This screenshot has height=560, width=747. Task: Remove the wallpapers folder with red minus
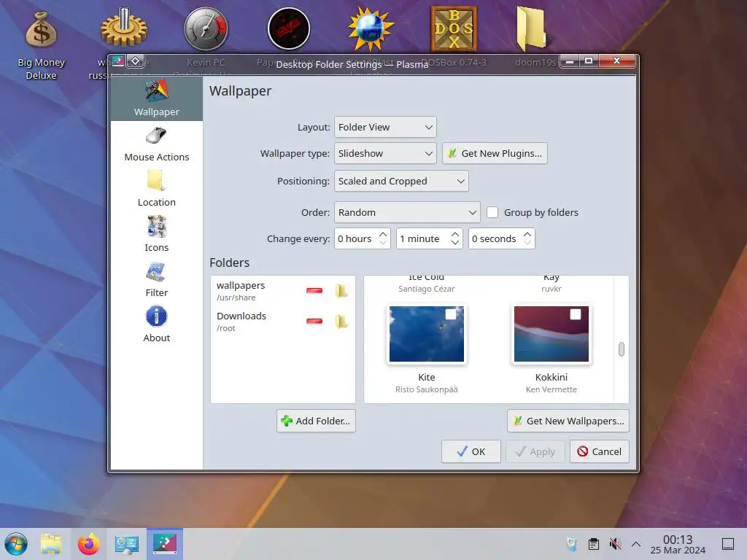point(314,290)
